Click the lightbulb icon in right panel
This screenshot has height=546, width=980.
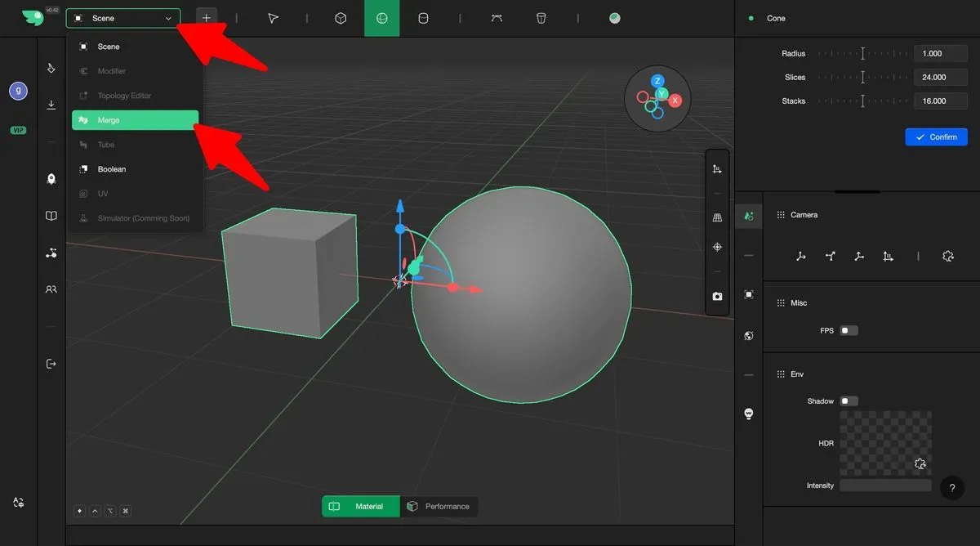tap(748, 414)
